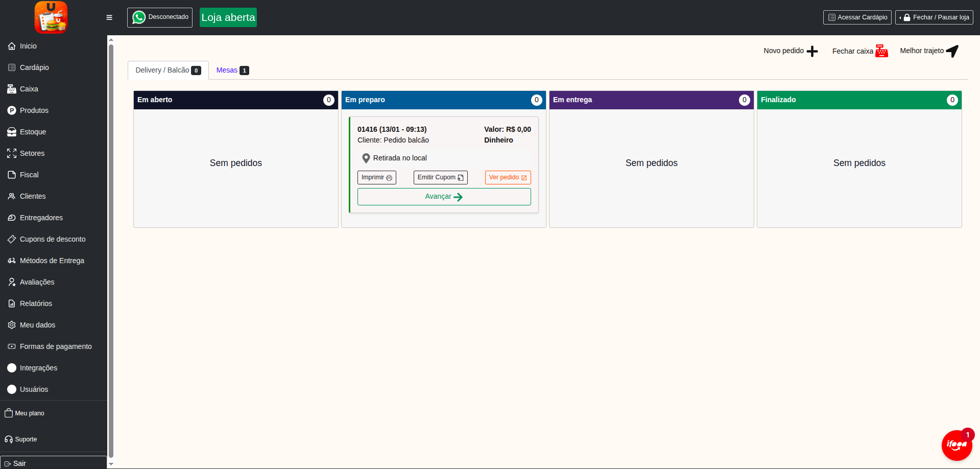Screen dimensions: 980x469
Task: Open Ver pedido for the order
Action: point(507,177)
